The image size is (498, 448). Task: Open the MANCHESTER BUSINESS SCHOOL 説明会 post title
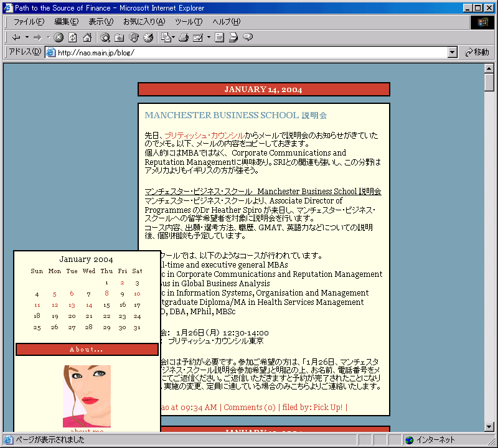tap(236, 115)
